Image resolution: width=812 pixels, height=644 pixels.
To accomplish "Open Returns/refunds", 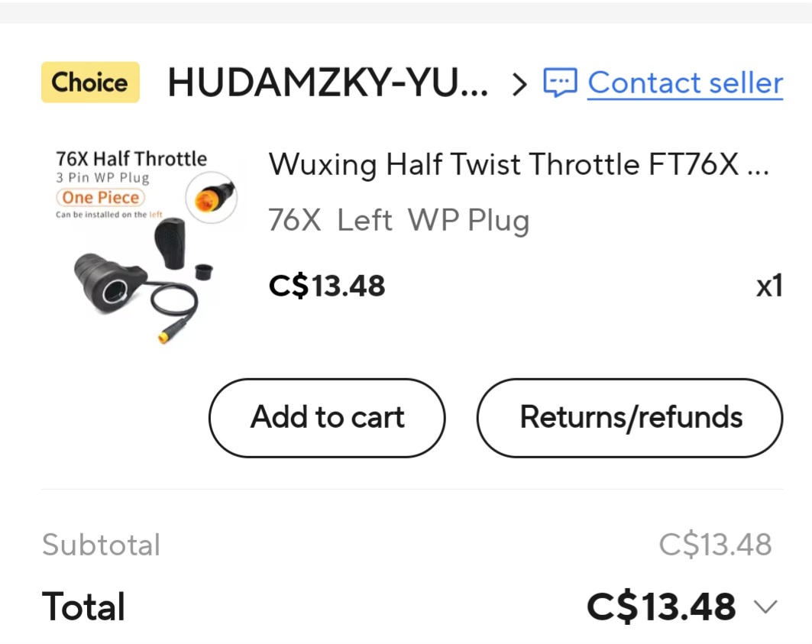I will (630, 417).
